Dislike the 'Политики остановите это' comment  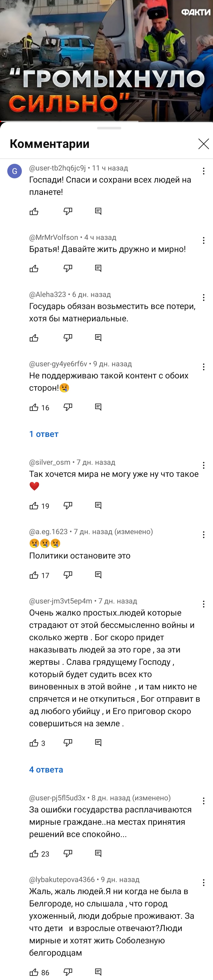68,575
